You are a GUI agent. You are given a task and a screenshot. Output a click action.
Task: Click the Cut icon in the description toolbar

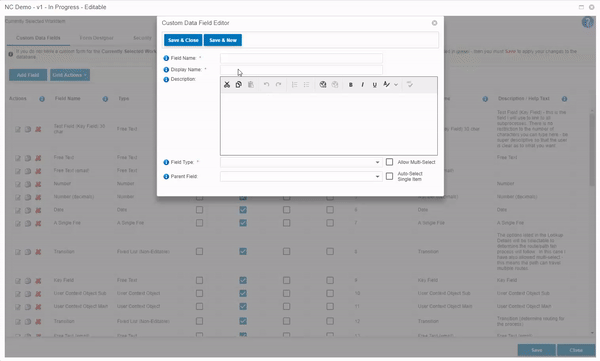tap(227, 85)
